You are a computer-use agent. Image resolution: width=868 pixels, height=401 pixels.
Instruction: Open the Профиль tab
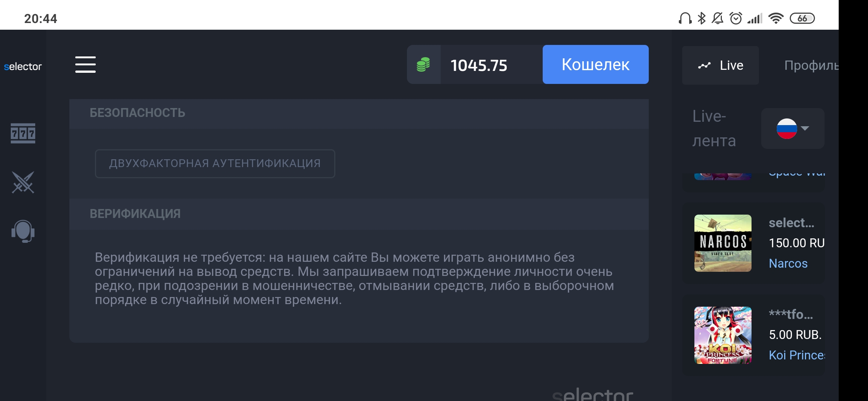(811, 65)
